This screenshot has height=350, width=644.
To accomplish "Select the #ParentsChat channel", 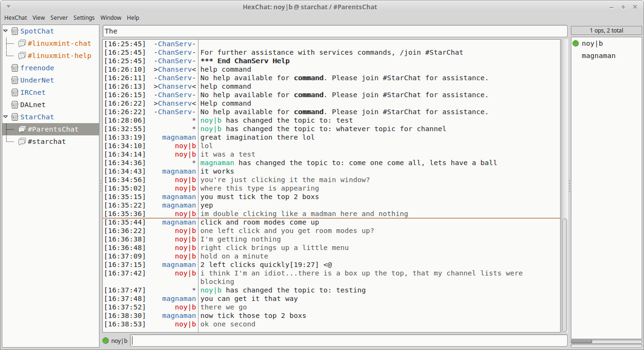I will tap(53, 129).
